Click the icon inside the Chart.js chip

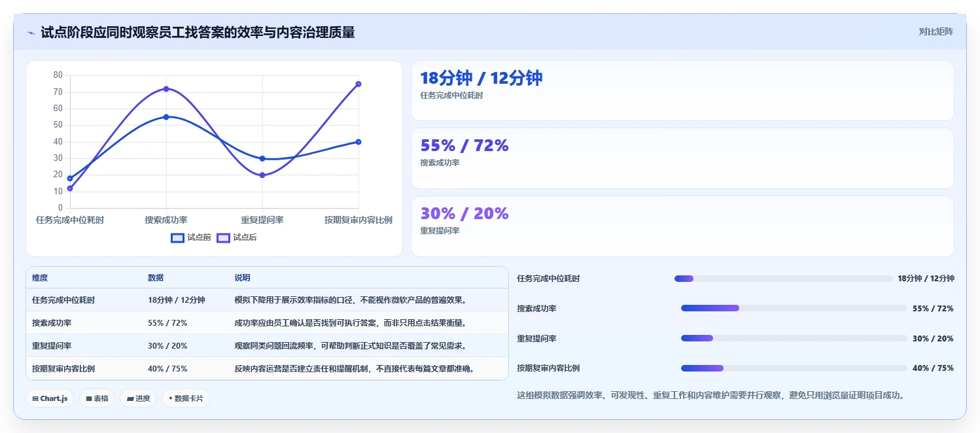(x=35, y=398)
